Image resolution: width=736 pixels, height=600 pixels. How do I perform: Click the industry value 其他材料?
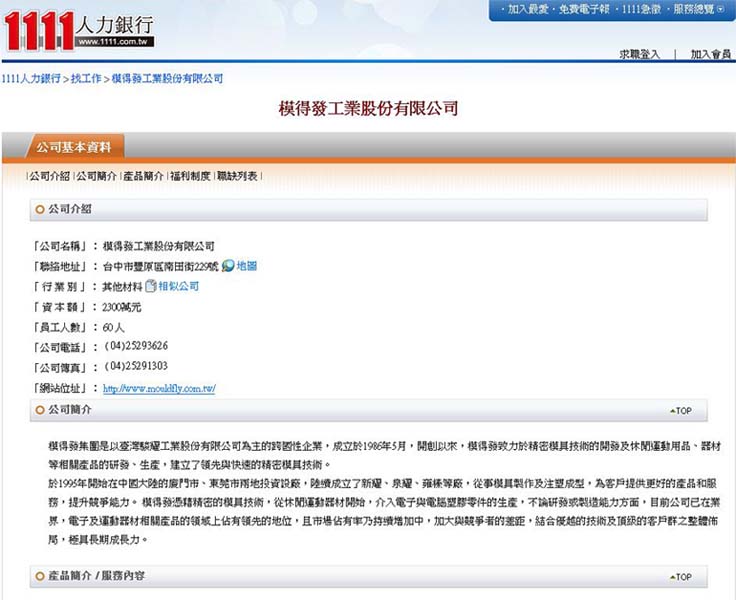(x=123, y=286)
